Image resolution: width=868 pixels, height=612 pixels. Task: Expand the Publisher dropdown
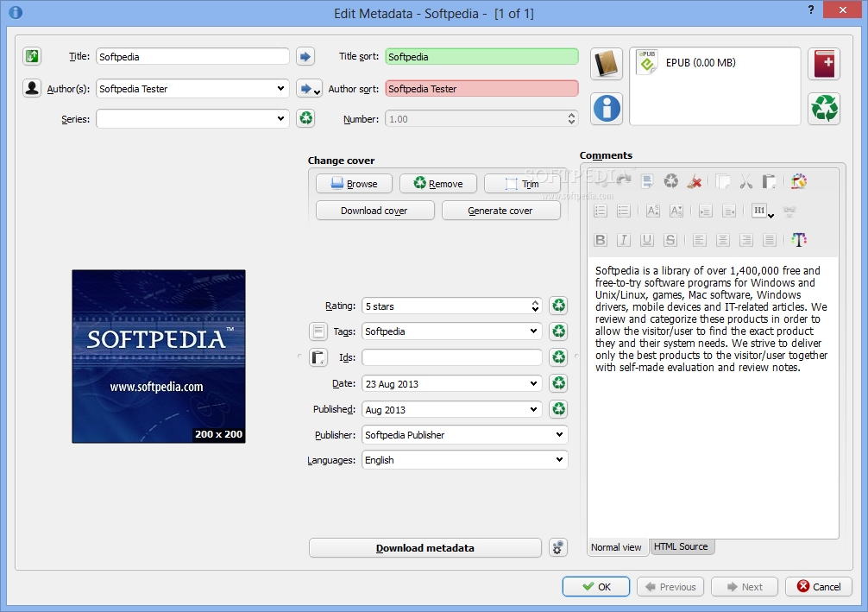559,435
